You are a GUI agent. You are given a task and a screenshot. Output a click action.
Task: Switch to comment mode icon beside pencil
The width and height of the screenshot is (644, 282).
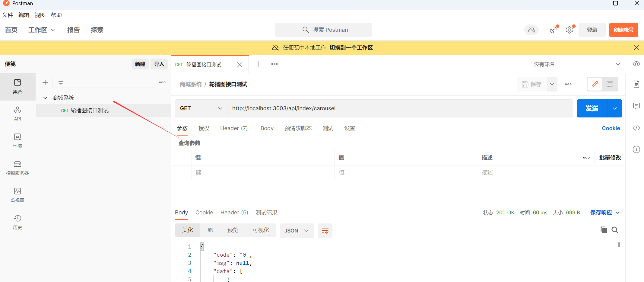point(610,84)
